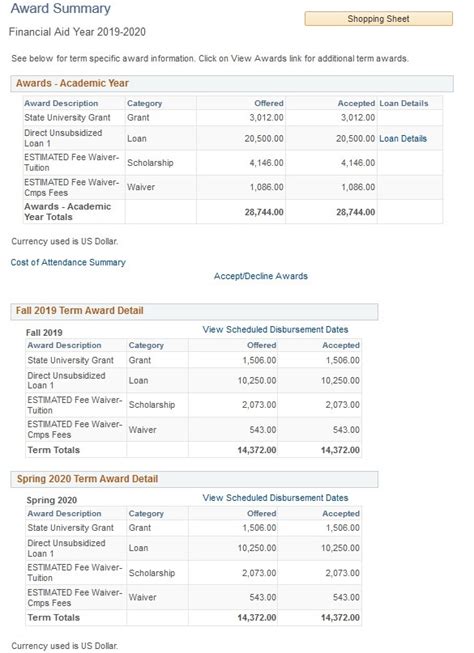Image resolution: width=474 pixels, height=653 pixels.
Task: View Scheduled Disbursement Dates for Fall 2019
Action: (275, 329)
